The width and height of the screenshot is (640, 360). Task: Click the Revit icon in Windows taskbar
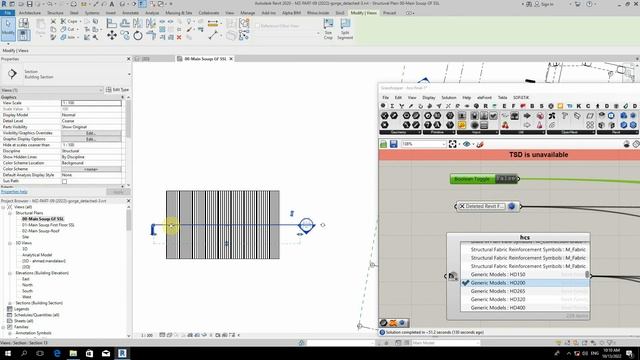[122, 353]
